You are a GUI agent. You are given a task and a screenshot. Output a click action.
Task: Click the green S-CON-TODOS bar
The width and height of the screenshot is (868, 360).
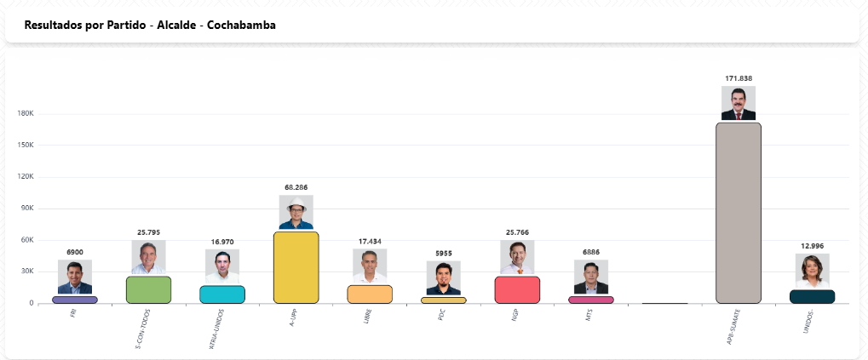pyautogui.click(x=148, y=289)
